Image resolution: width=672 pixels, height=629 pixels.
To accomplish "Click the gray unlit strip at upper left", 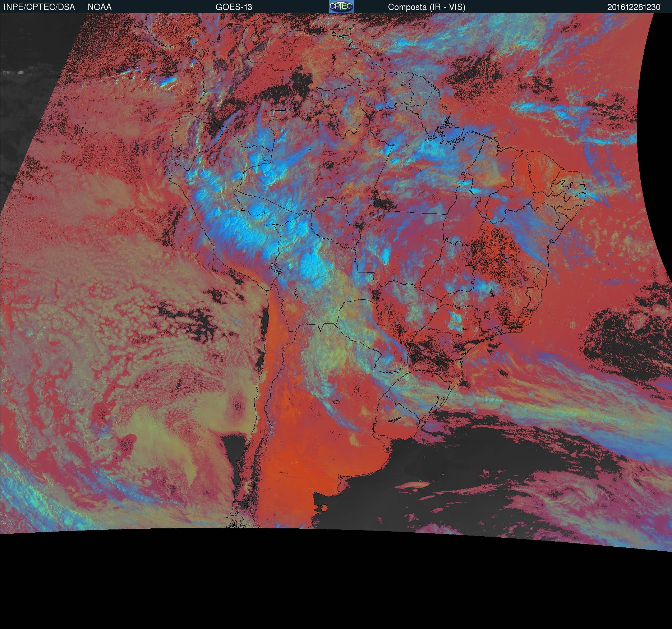I will (x=22, y=90).
